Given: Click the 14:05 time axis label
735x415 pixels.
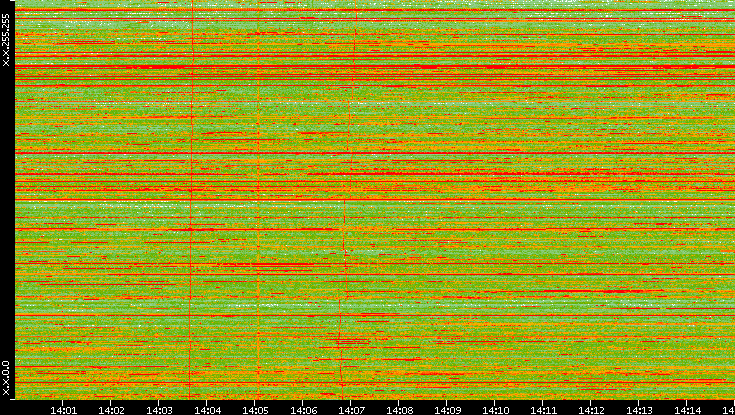Looking at the screenshot, I should (x=255, y=410).
